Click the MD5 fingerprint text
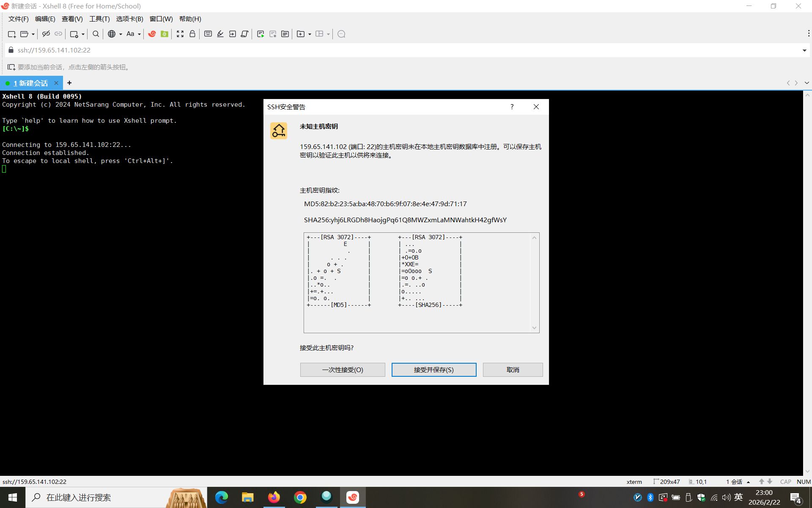 385,204
